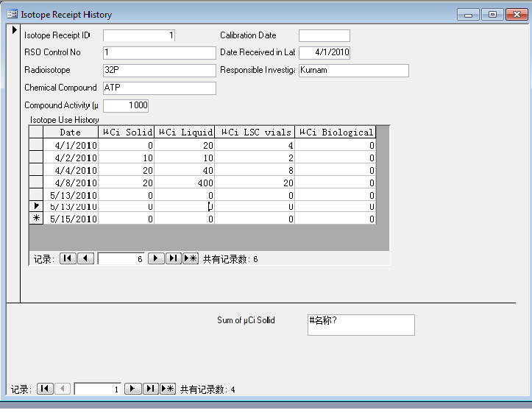Go to next record in subform navigator

point(156,258)
